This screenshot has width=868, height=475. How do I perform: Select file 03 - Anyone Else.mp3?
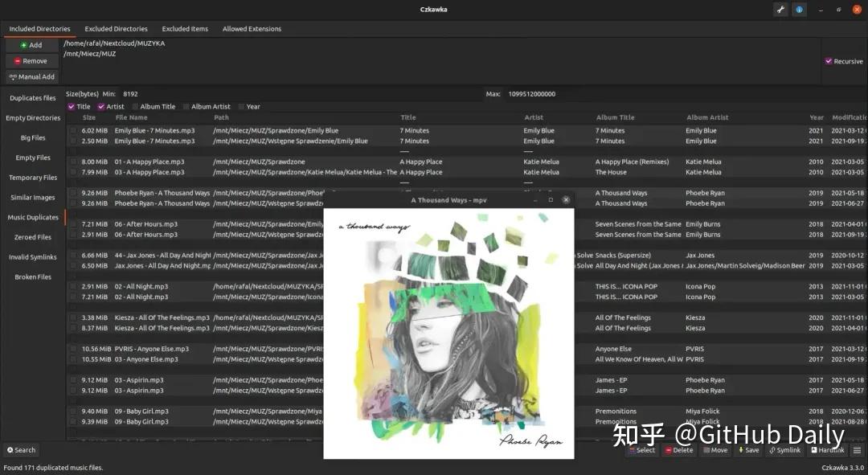point(146,359)
